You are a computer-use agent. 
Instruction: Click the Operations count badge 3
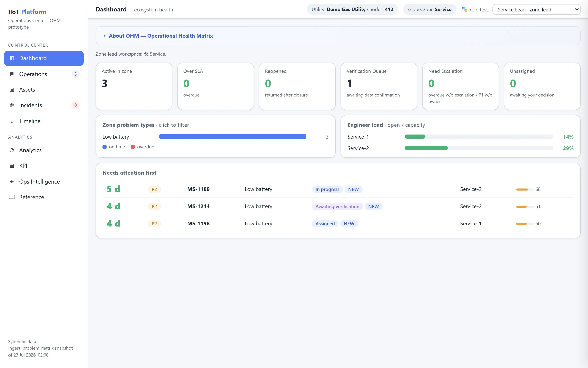click(76, 74)
